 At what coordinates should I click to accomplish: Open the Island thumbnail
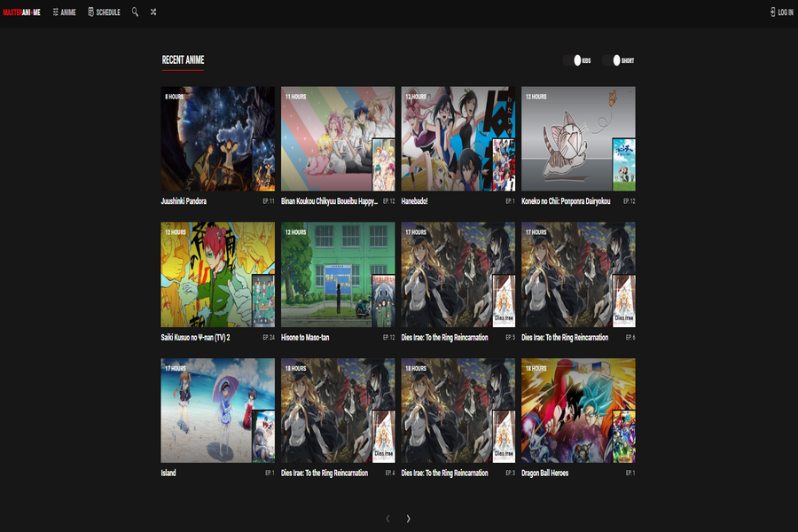click(x=218, y=411)
